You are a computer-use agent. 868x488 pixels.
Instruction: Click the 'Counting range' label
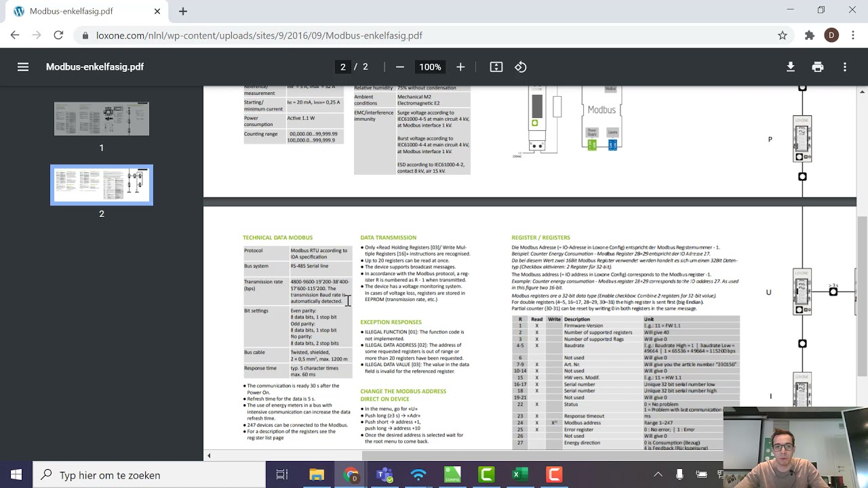[x=260, y=134]
